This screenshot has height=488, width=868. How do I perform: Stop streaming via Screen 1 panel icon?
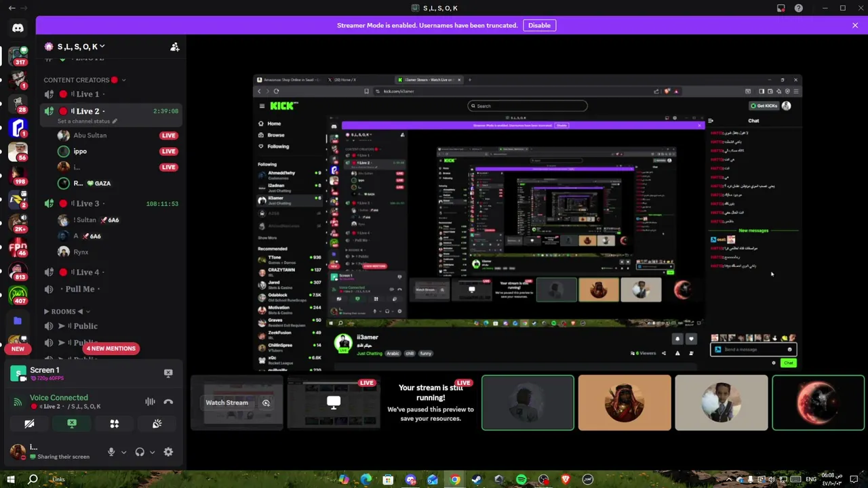pyautogui.click(x=168, y=373)
